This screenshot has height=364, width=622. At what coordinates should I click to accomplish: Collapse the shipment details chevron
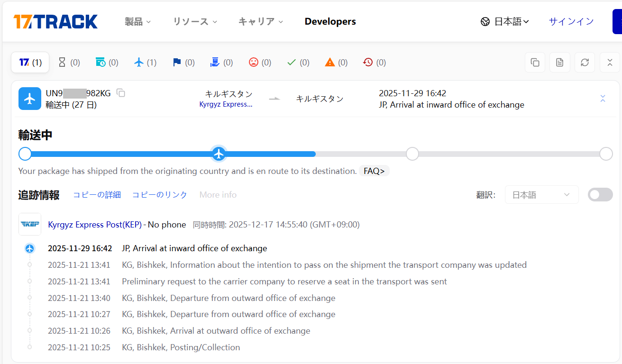tap(603, 99)
